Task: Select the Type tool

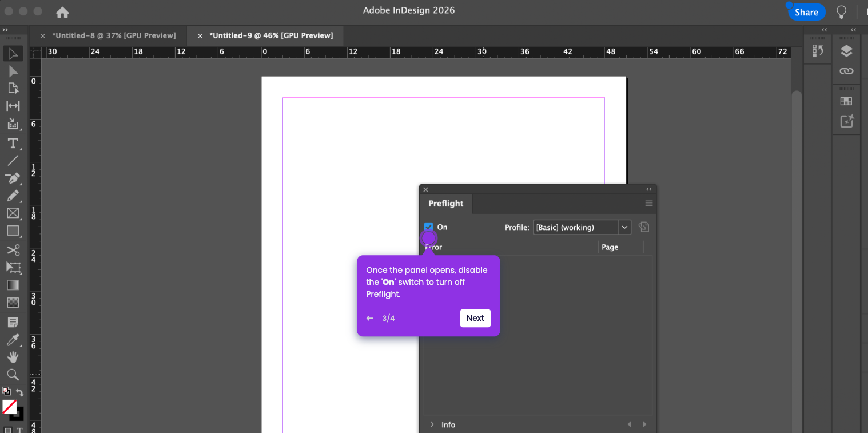Action: pos(13,143)
